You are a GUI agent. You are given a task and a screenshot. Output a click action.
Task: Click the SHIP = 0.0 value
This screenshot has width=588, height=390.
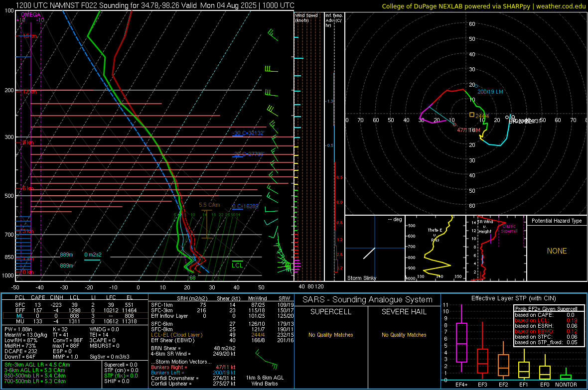pos(117,381)
